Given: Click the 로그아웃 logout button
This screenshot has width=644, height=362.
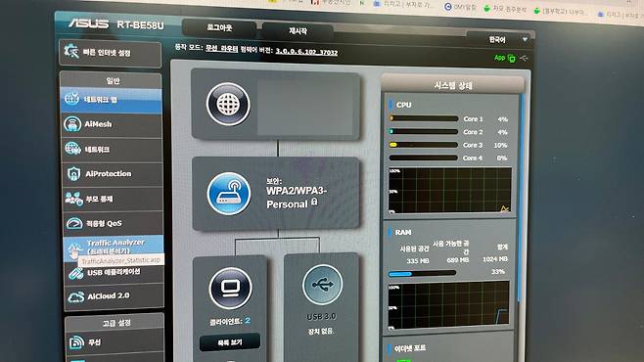Looking at the screenshot, I should point(219,28).
